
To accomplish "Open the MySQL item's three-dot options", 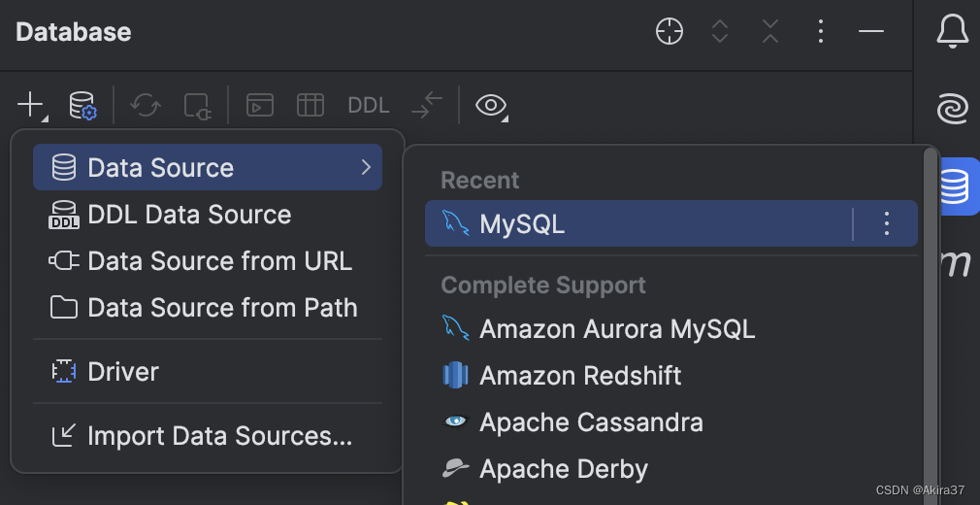I will pos(886,223).
